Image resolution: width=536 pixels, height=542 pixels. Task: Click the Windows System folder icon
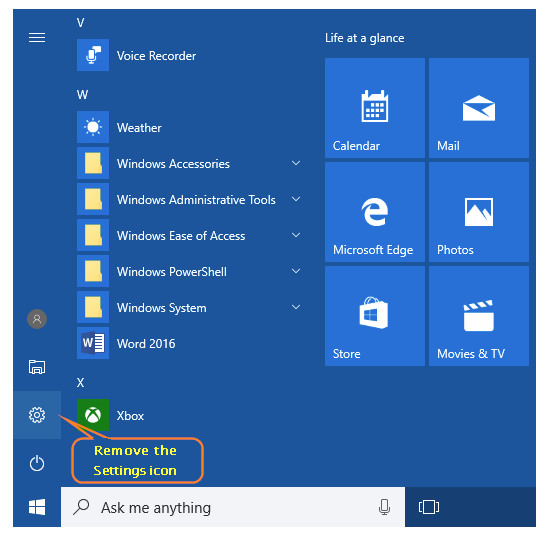(x=93, y=307)
